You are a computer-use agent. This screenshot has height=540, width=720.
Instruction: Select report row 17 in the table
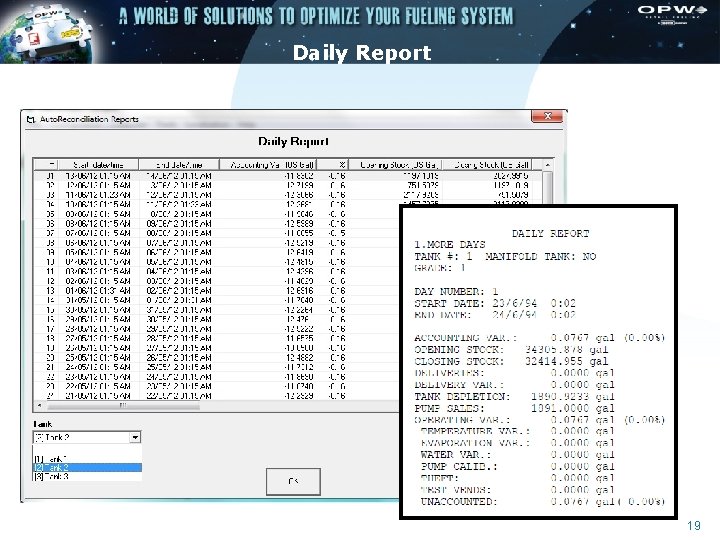pos(217,329)
